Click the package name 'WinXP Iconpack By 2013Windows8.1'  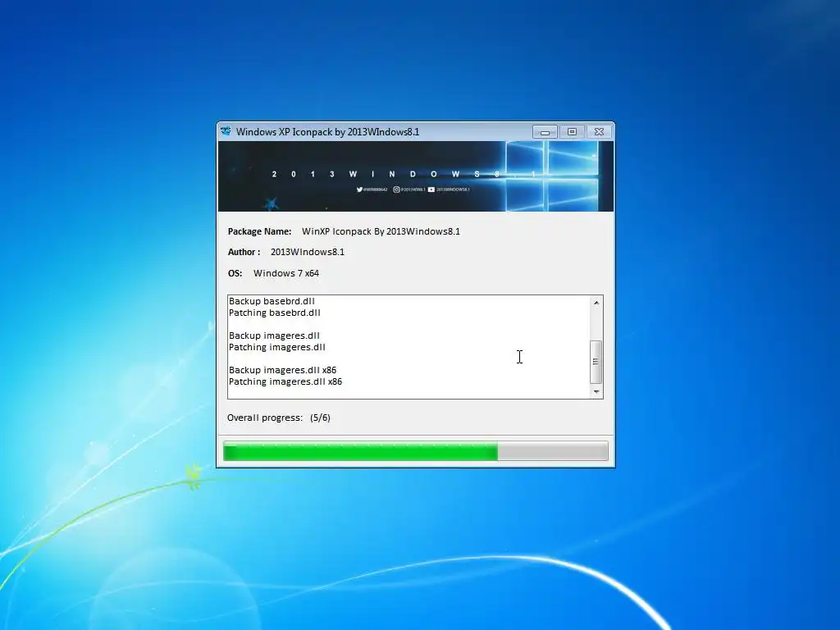[381, 231]
